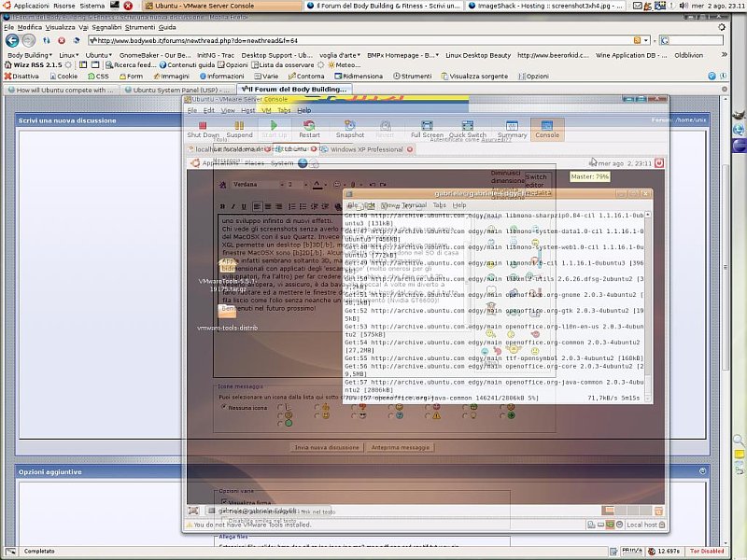Screen dimensions: 747x560
Task: Open Firefox Modifica menu
Action: 30,28
